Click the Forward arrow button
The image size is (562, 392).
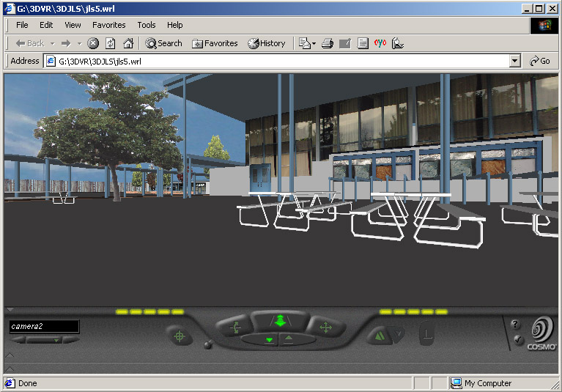click(66, 43)
